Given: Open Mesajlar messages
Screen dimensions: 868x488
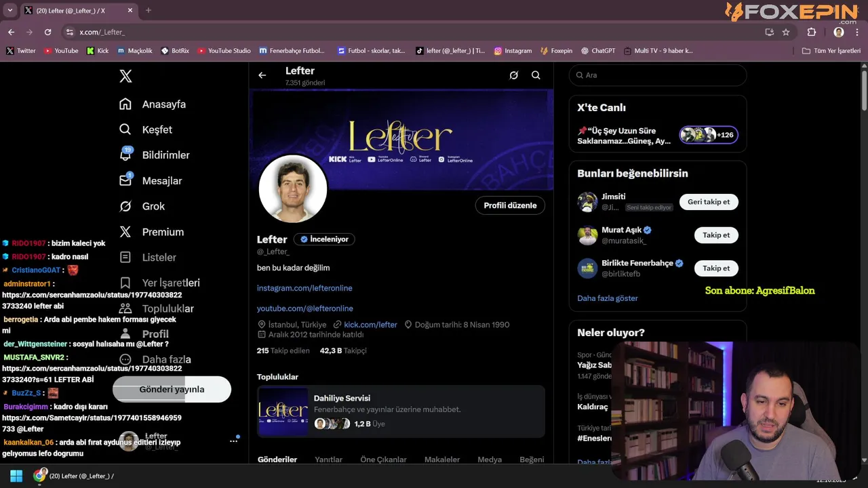Looking at the screenshot, I should coord(151,180).
